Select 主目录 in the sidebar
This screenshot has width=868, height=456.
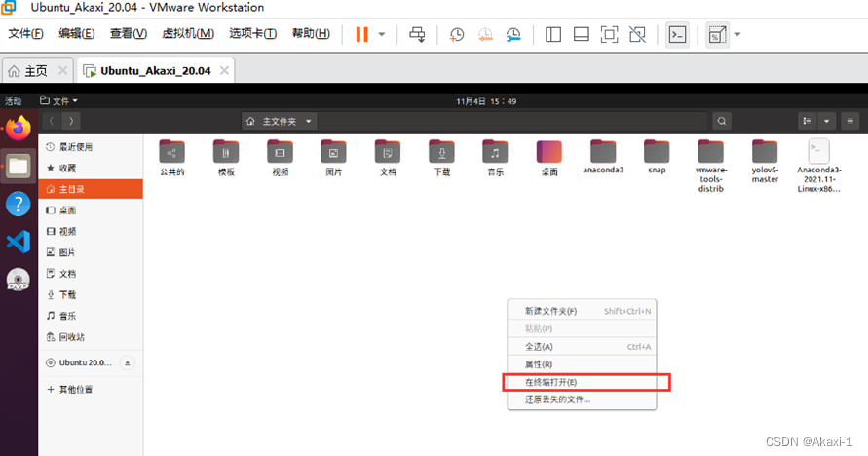91,189
